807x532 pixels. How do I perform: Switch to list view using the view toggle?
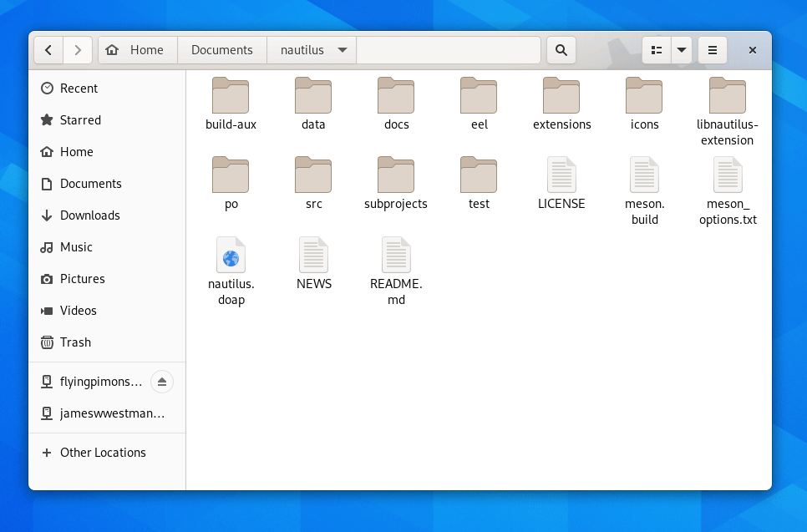point(657,50)
